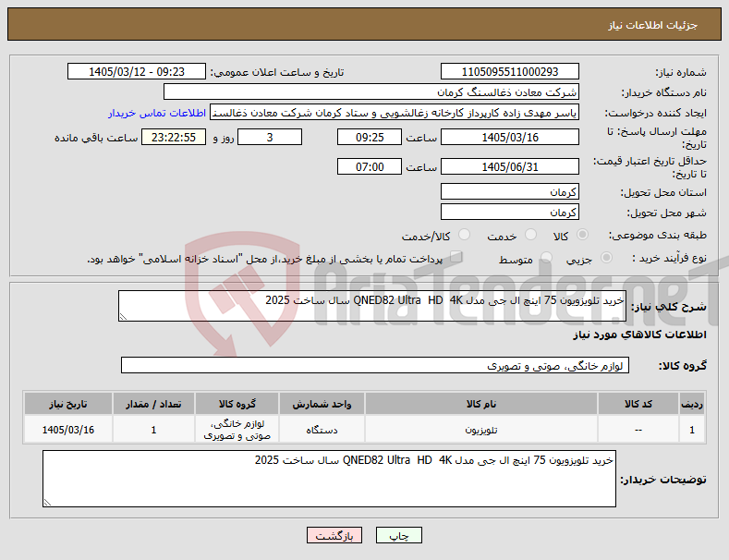The width and height of the screenshot is (729, 560).
Task: Click the شماره نیاز label
Action: click(681, 72)
